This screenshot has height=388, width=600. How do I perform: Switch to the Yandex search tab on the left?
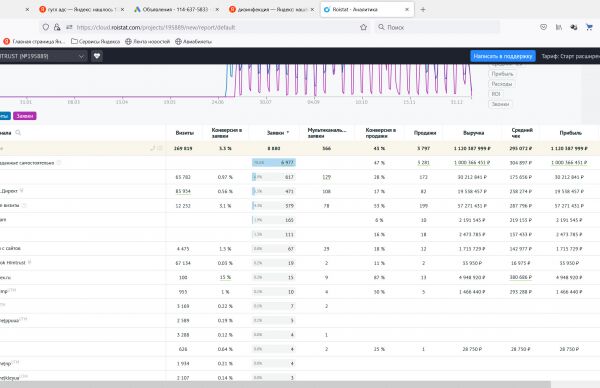[81, 10]
